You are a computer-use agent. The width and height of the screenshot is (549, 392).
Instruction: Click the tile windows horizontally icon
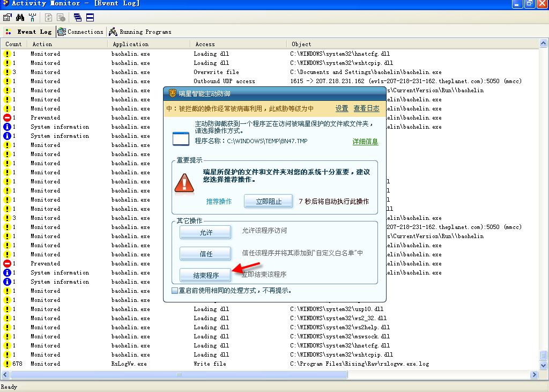point(90,17)
